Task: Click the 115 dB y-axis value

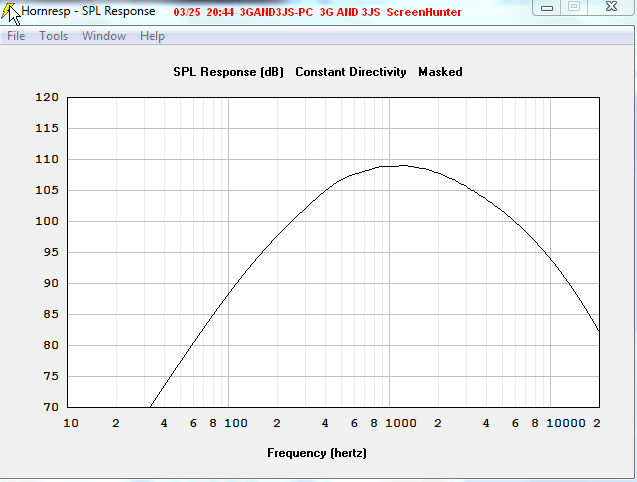Action: [x=47, y=128]
